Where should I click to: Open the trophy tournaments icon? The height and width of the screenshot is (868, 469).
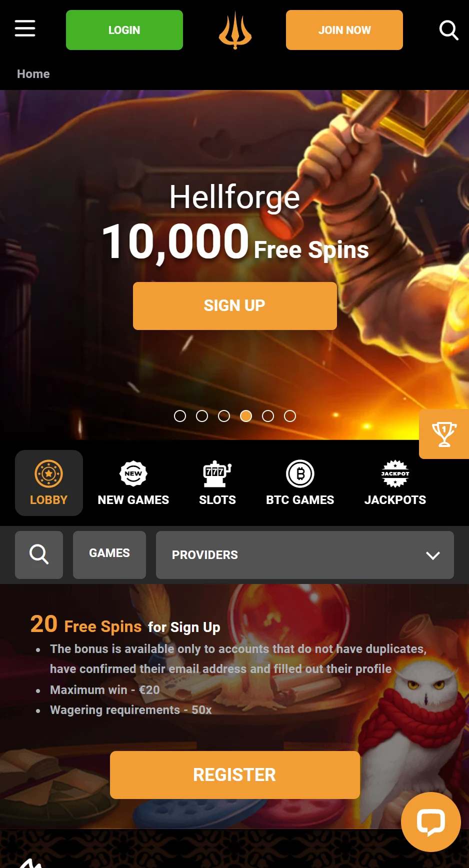[x=444, y=434]
